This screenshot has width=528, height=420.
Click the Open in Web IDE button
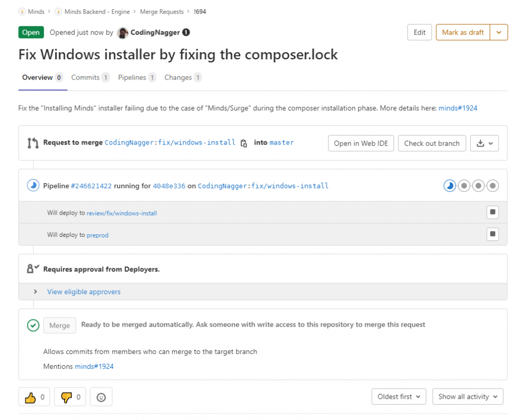click(x=361, y=143)
